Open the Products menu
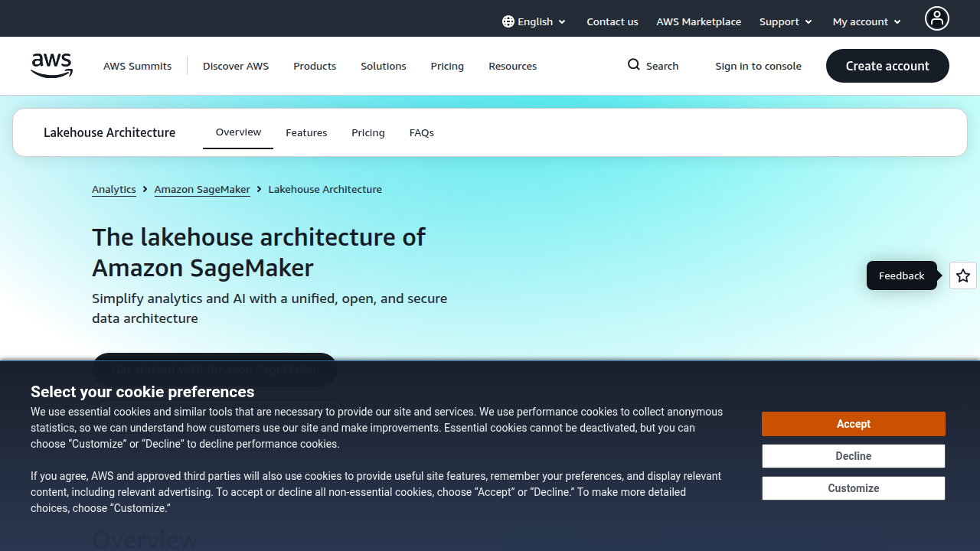Screen dimensions: 980x551 [x=315, y=66]
